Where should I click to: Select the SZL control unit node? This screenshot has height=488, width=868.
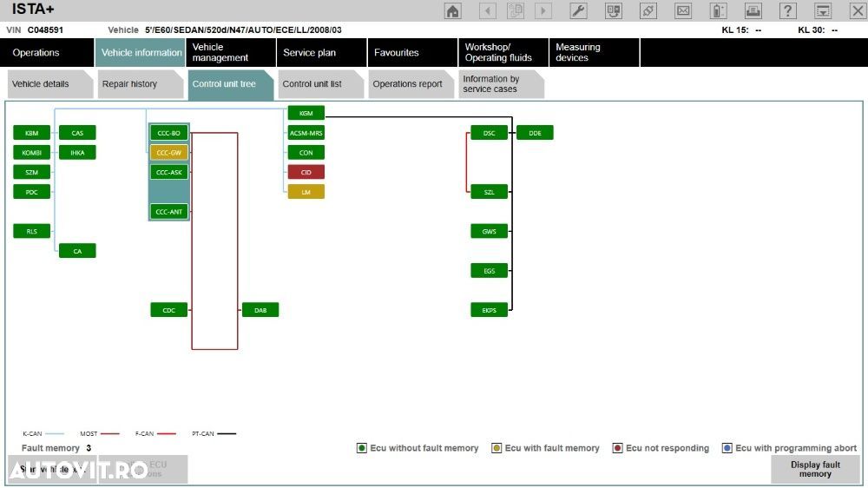coord(490,192)
